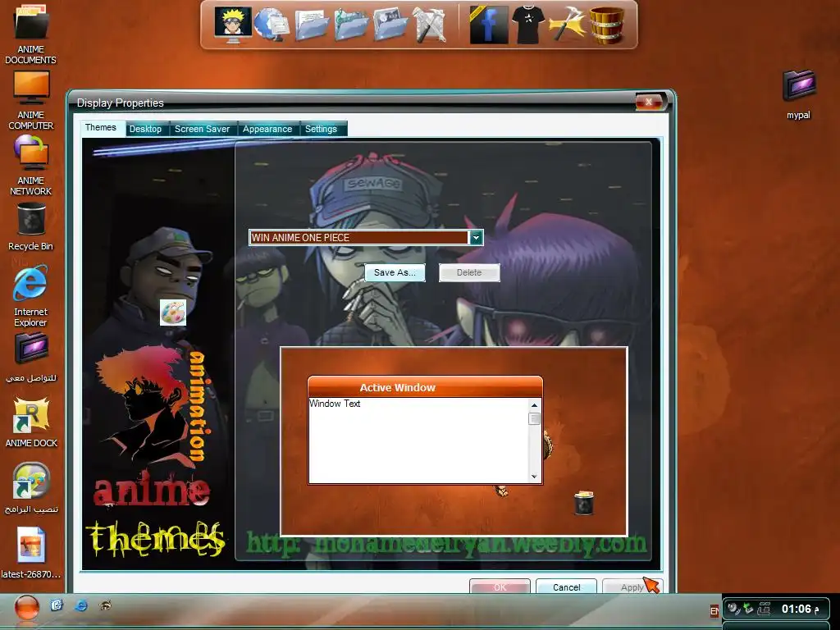Switch to the Desktop tab
Image resolution: width=840 pixels, height=630 pixels.
coord(146,129)
